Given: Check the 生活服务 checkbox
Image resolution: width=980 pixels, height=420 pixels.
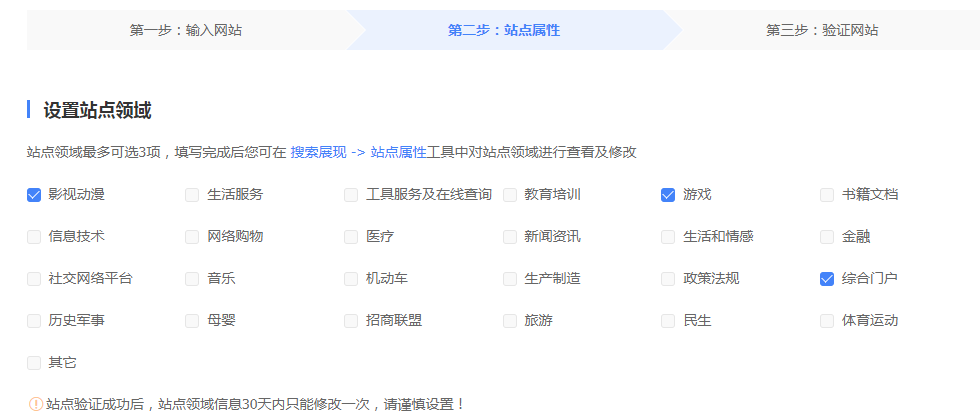Looking at the screenshot, I should click(x=192, y=195).
